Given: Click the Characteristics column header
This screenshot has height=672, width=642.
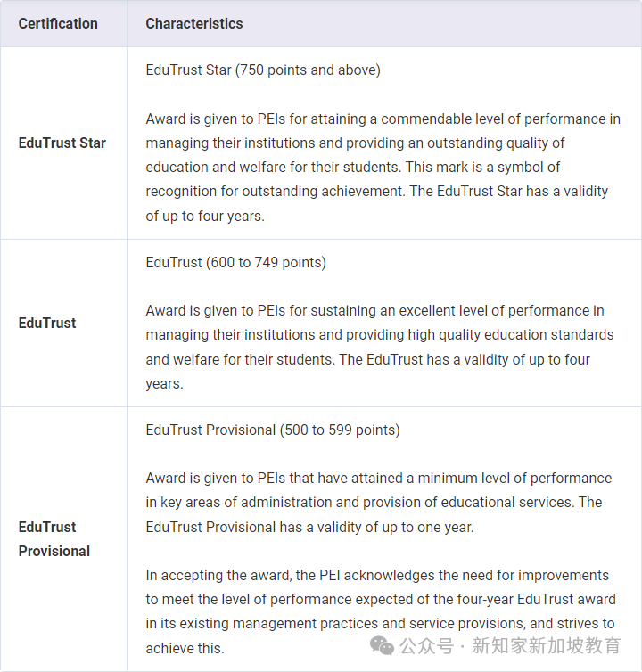Looking at the screenshot, I should [194, 23].
